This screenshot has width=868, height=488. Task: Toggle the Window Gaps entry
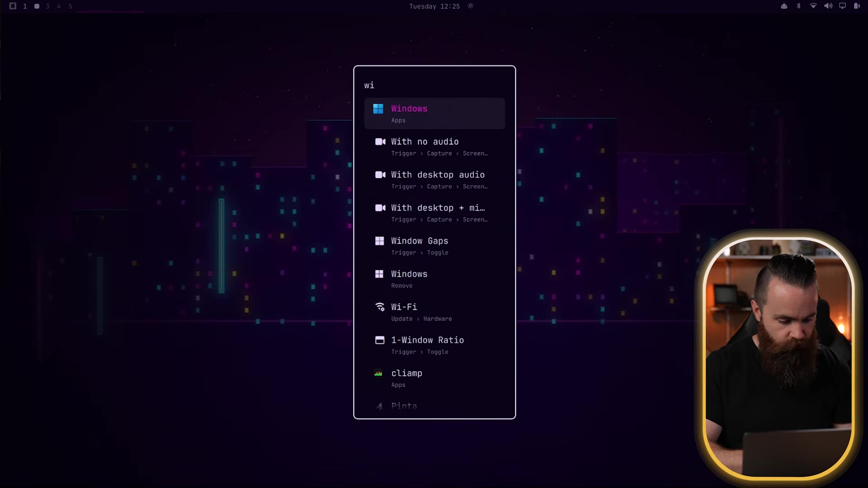point(434,246)
